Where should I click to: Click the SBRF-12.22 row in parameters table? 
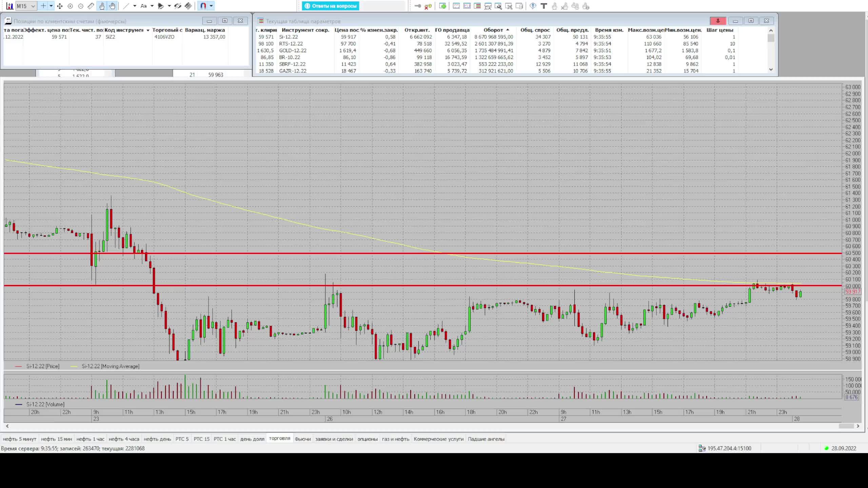coord(292,64)
